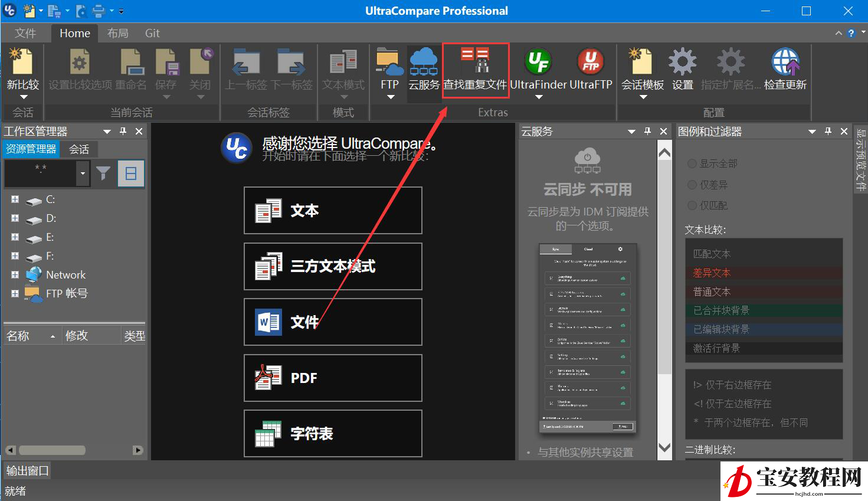Open the 云服务 panel options dropdown
The image size is (868, 501).
(x=631, y=131)
